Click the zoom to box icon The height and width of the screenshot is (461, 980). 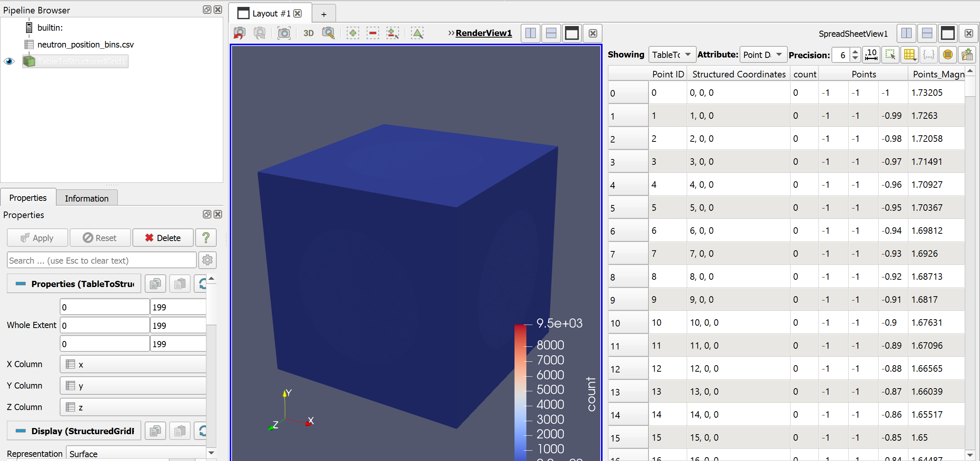pyautogui.click(x=328, y=33)
